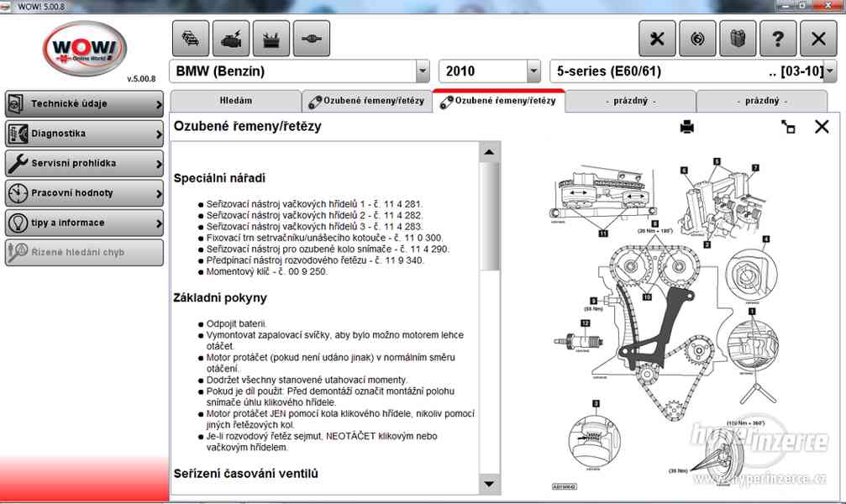The width and height of the screenshot is (846, 504).
Task: Click line 'Momentový klíč - č. 00 9 250'
Action: tap(266, 271)
